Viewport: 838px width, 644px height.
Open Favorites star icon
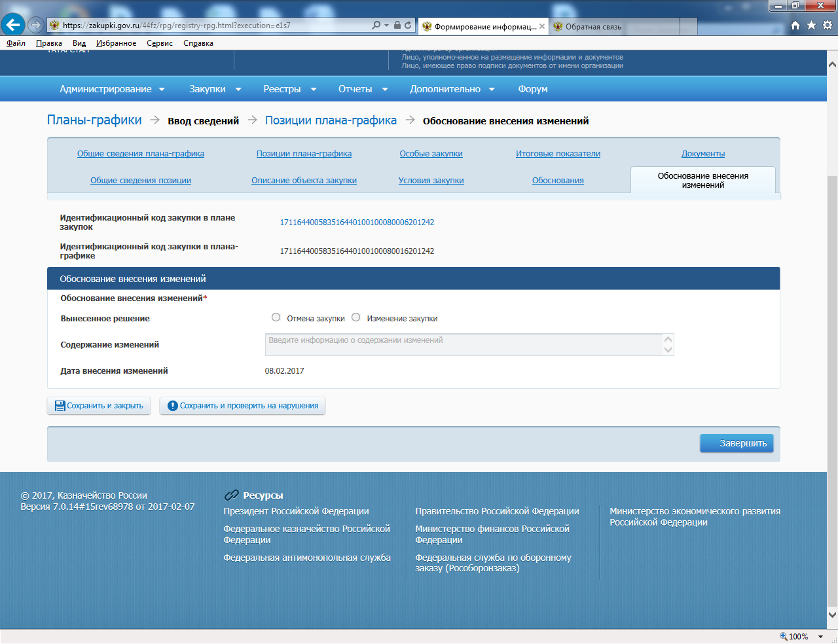click(x=811, y=26)
